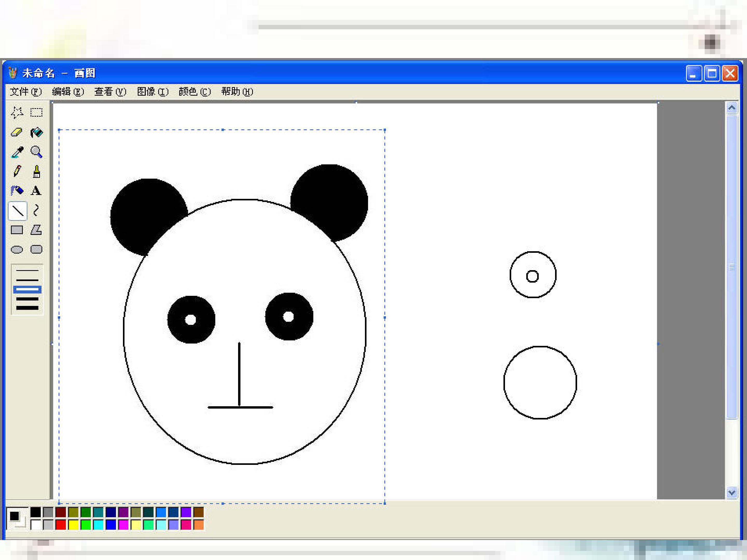
Task: Select the Free-Form Select tool
Action: pyautogui.click(x=17, y=113)
